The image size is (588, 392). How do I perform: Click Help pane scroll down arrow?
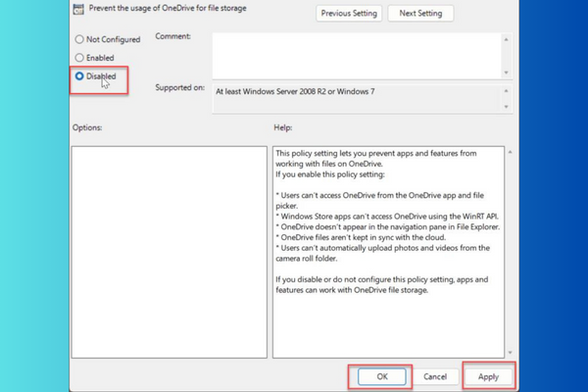(x=510, y=353)
